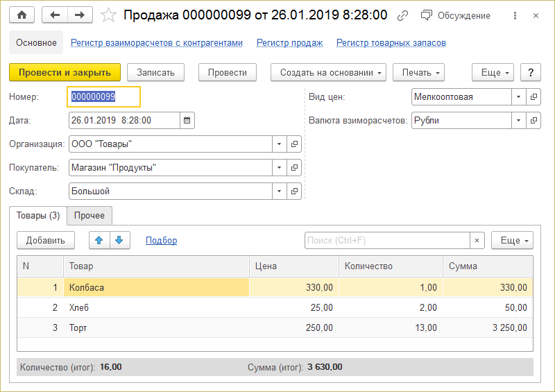Image resolution: width=555 pixels, height=392 pixels.
Task: Select the Хлеб row cell
Action: (x=157, y=307)
